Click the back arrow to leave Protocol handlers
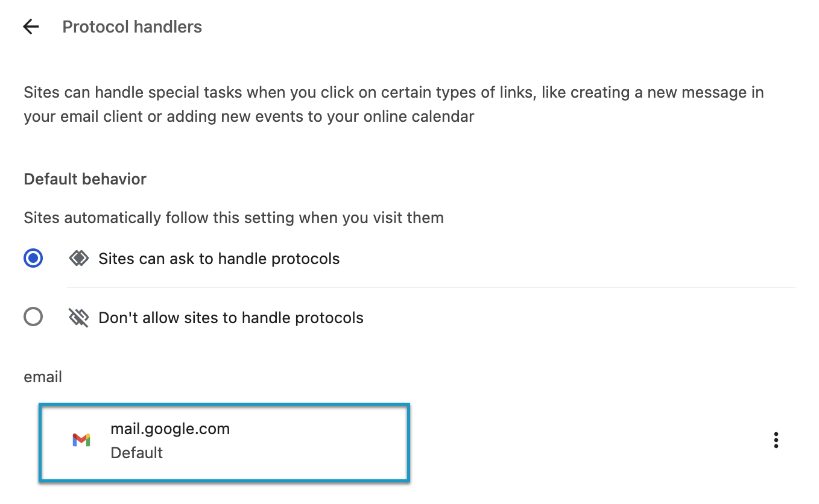819x504 pixels. pyautogui.click(x=30, y=27)
